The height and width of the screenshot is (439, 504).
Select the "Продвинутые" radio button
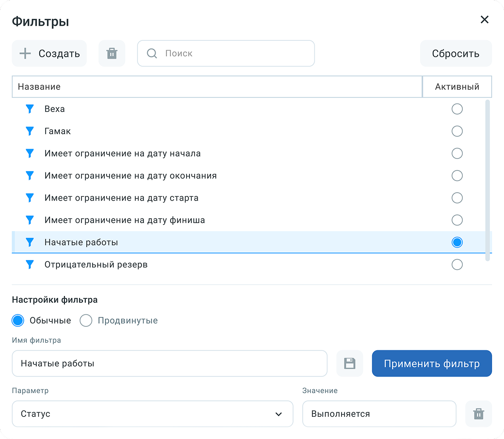pos(86,320)
